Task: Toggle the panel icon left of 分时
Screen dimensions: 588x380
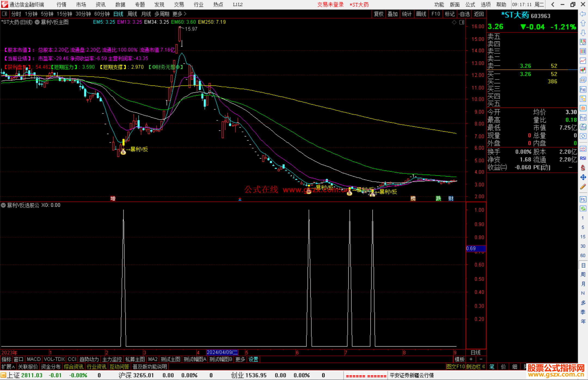Action: coord(5,14)
